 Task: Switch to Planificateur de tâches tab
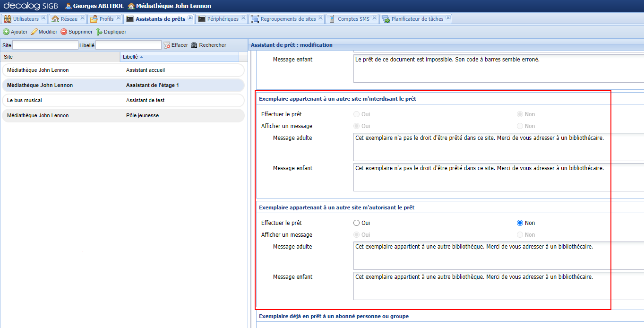click(x=417, y=19)
